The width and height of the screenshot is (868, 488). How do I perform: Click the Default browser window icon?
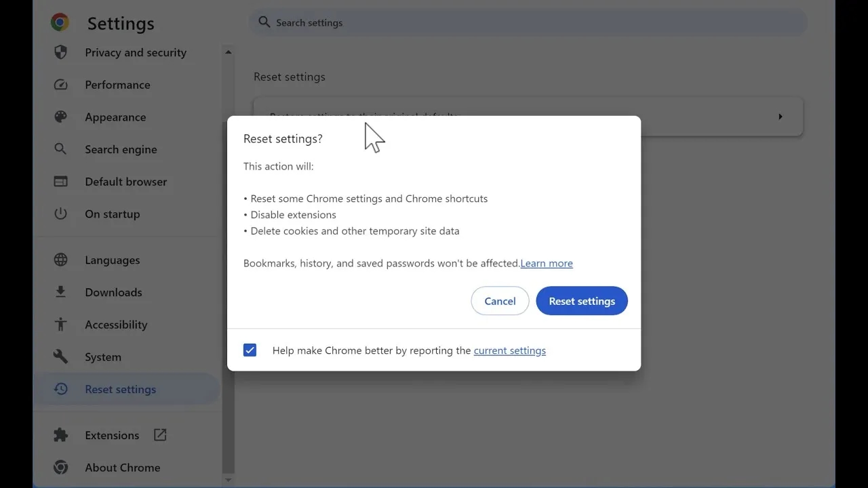tap(60, 182)
